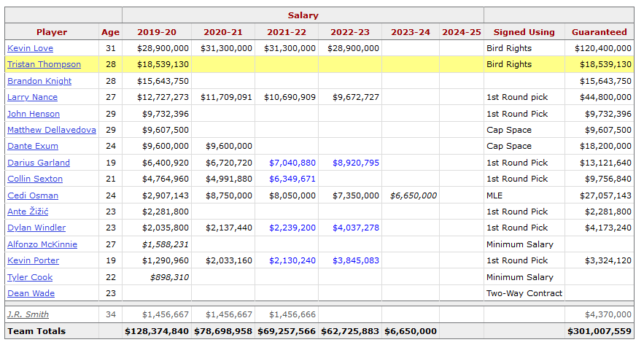The width and height of the screenshot is (644, 345).
Task: Sort by 2021-22 salary column header
Action: [287, 32]
